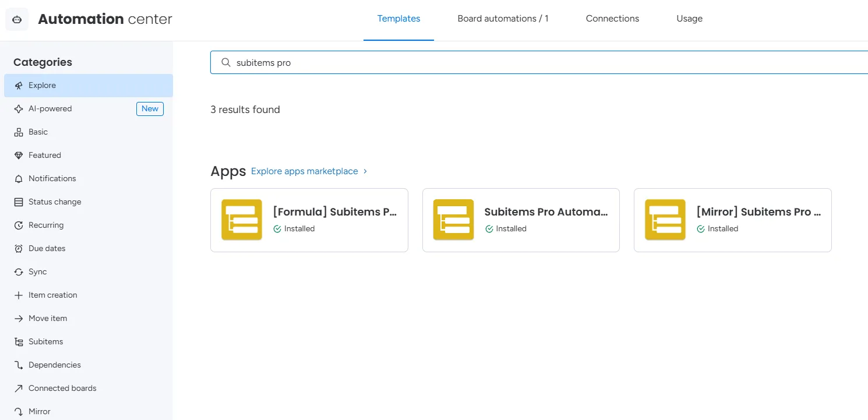Expand the Explore apps marketplace chevron

365,171
